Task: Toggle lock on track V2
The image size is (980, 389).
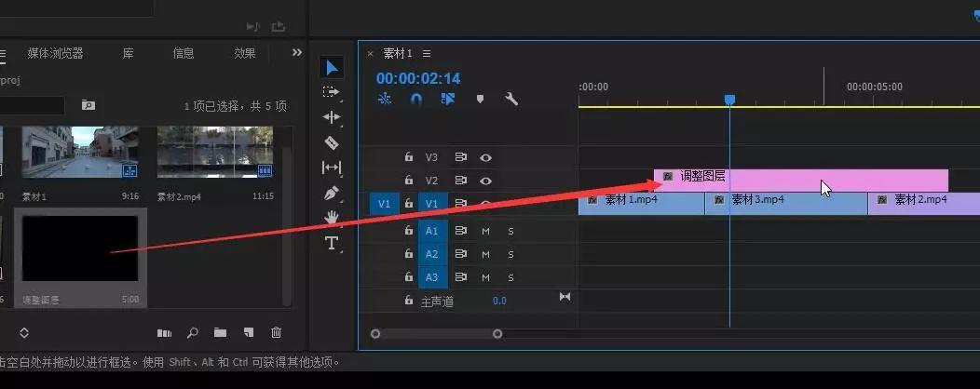Action: [409, 180]
